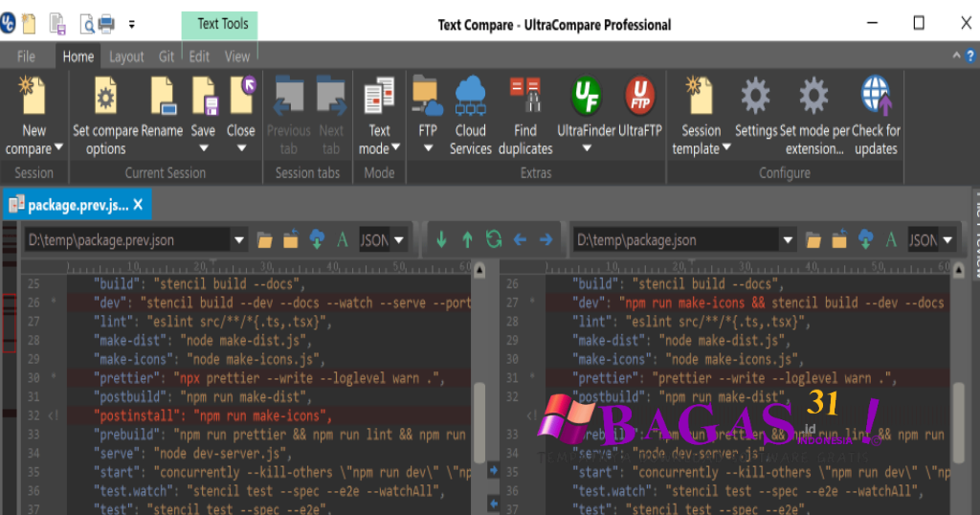Expand the New compare dropdown arrow
Image resolution: width=980 pixels, height=515 pixels.
coord(58,148)
